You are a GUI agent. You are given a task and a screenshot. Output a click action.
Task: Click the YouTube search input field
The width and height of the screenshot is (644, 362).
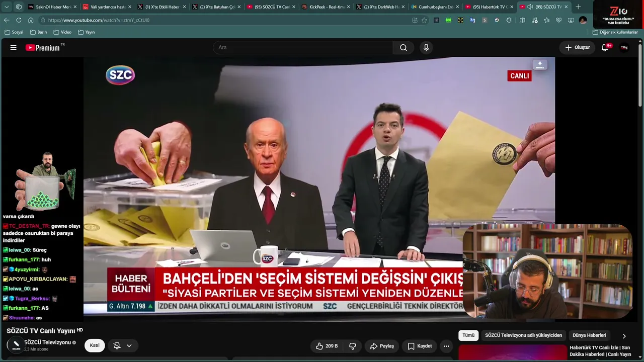pos(303,47)
